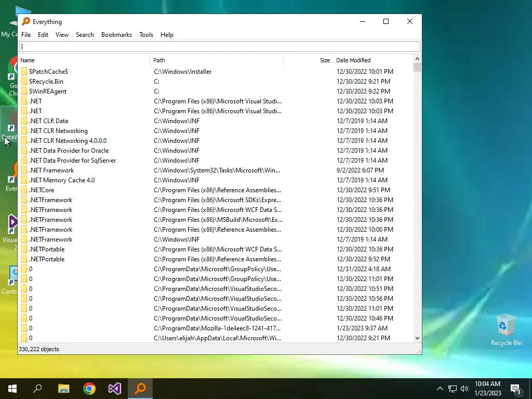Show hidden system tray icons
Viewport: 532px width, 399px height.
click(x=440, y=389)
